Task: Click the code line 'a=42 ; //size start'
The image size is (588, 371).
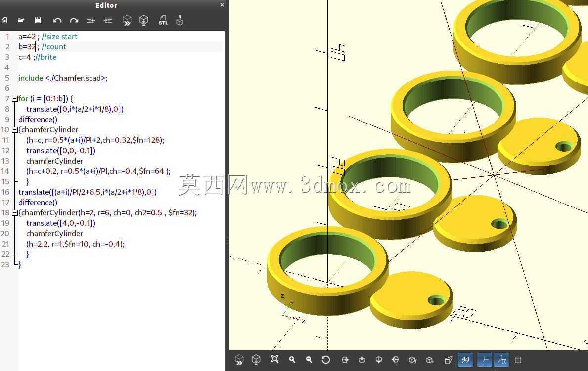Action: pyautogui.click(x=47, y=37)
